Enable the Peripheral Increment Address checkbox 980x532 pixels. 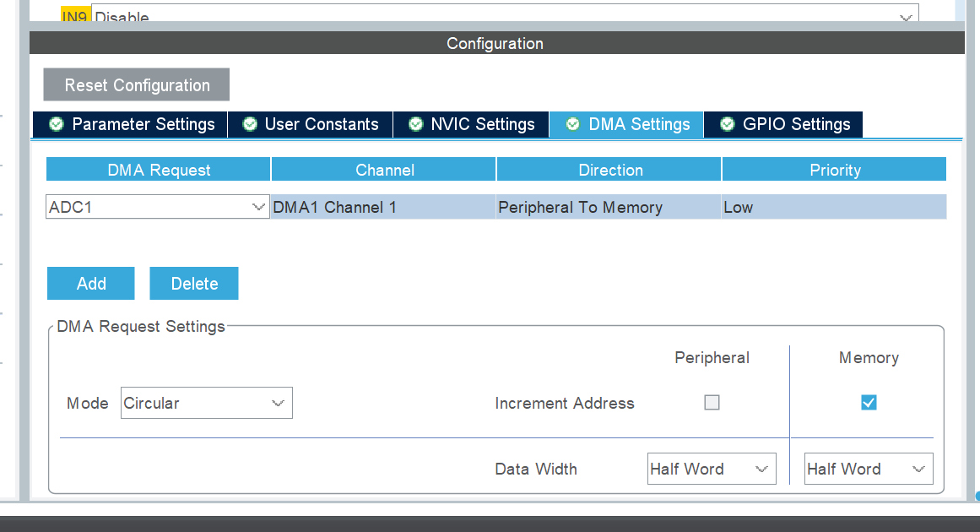click(712, 403)
